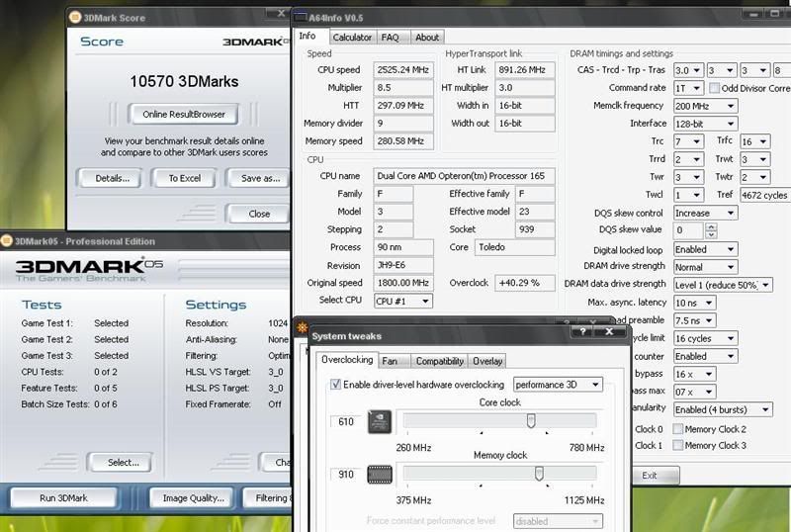Click the Image Quality... button

[193, 498]
